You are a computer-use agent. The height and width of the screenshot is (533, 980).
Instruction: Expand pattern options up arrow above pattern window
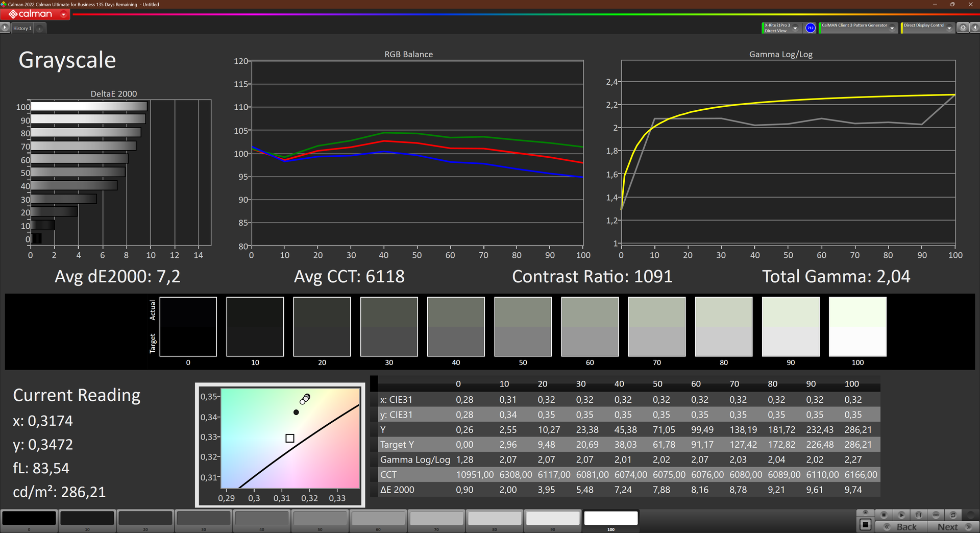pos(865,512)
